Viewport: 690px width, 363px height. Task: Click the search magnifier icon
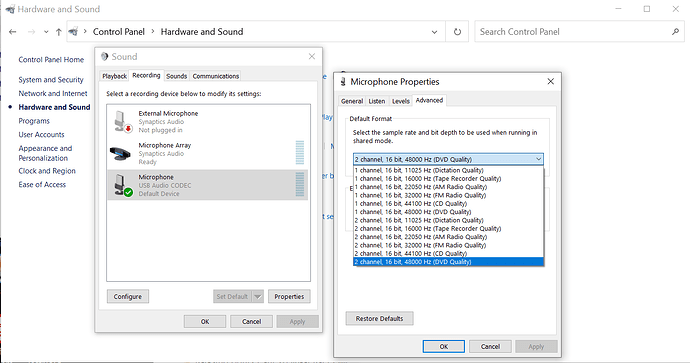pyautogui.click(x=675, y=32)
